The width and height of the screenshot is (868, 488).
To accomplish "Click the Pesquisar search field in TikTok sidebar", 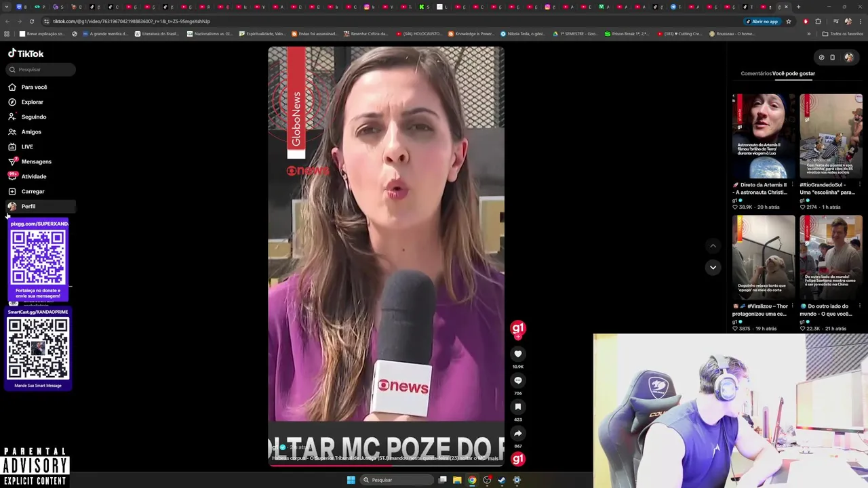I will [41, 69].
